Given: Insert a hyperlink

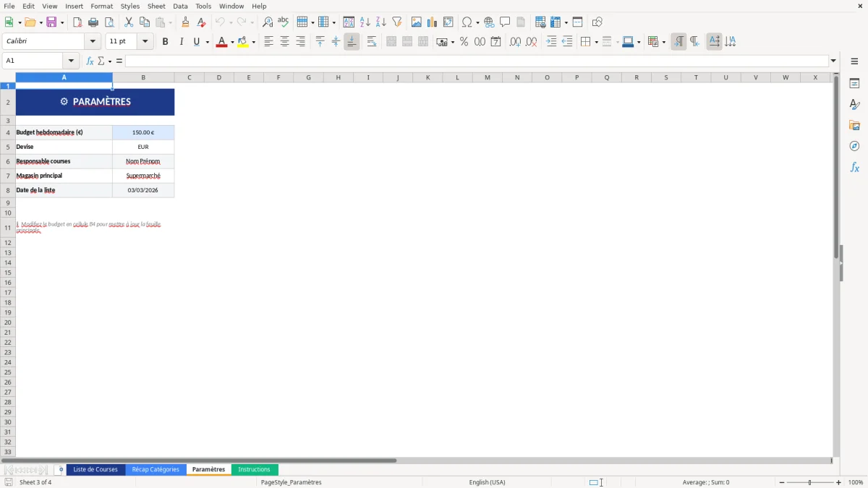Looking at the screenshot, I should [x=489, y=22].
